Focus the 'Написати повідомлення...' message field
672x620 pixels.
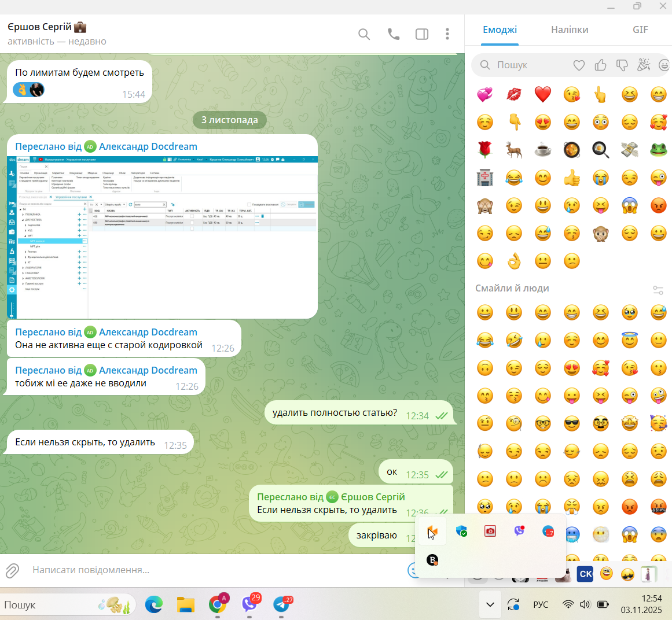coord(214,570)
